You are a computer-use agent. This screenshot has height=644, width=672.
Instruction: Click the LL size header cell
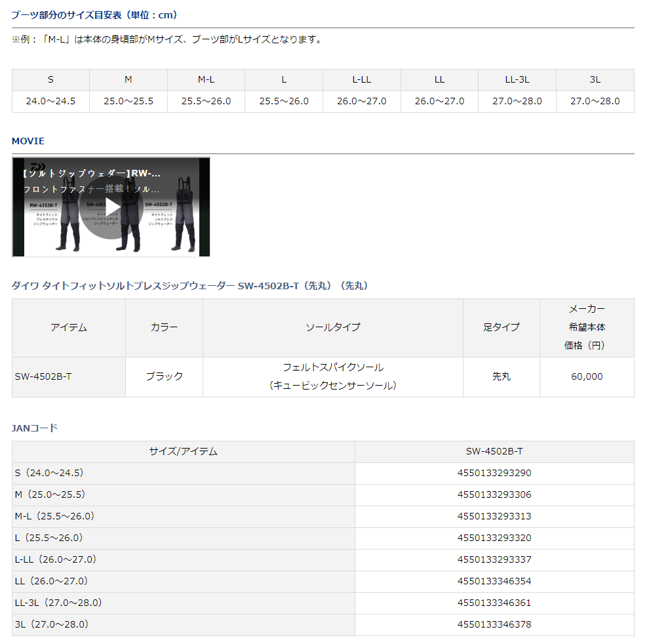pos(439,80)
